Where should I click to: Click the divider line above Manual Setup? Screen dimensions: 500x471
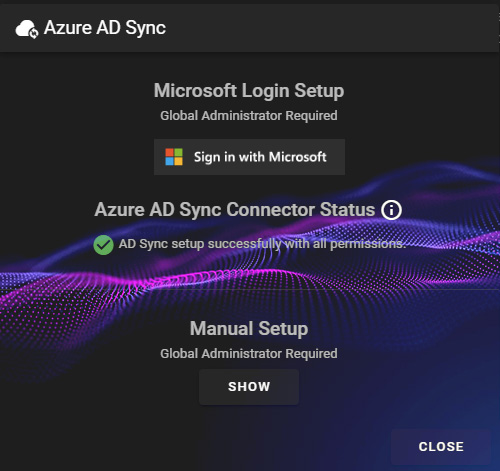[250, 289]
